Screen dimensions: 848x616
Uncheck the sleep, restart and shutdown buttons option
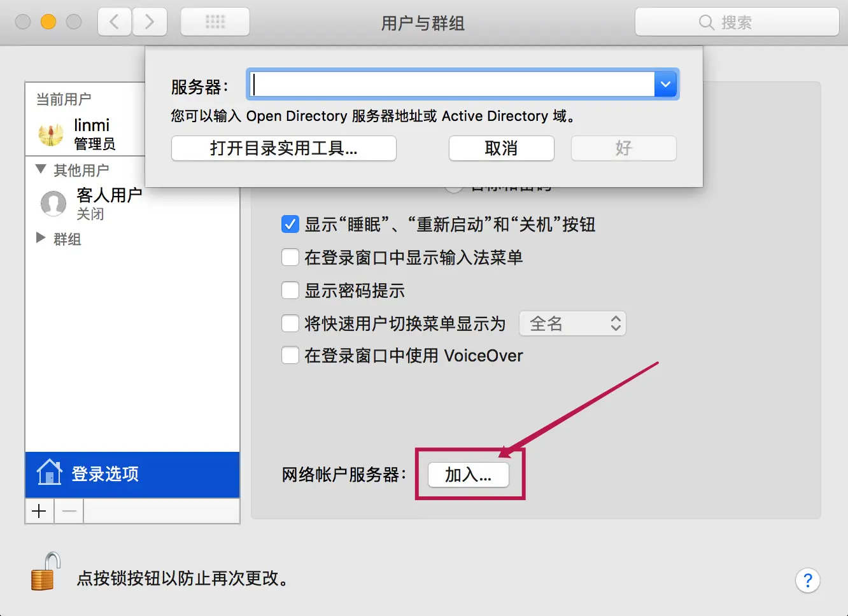pos(290,225)
